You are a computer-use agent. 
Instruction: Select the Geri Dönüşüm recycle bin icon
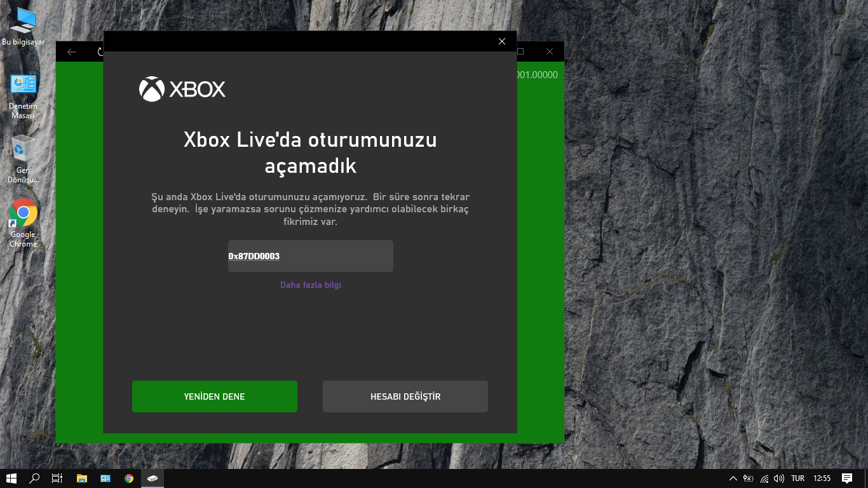point(24,159)
